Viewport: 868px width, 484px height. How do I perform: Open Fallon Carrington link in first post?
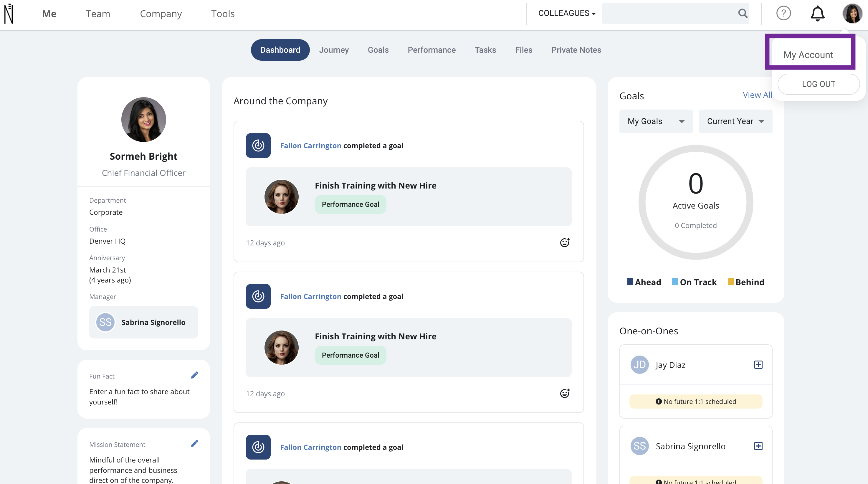tap(310, 146)
